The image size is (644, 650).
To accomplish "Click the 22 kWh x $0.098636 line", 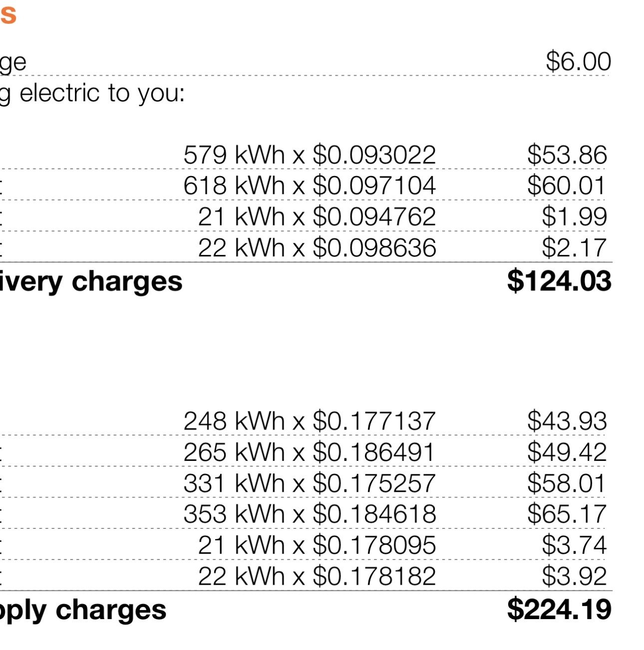I will (x=317, y=248).
